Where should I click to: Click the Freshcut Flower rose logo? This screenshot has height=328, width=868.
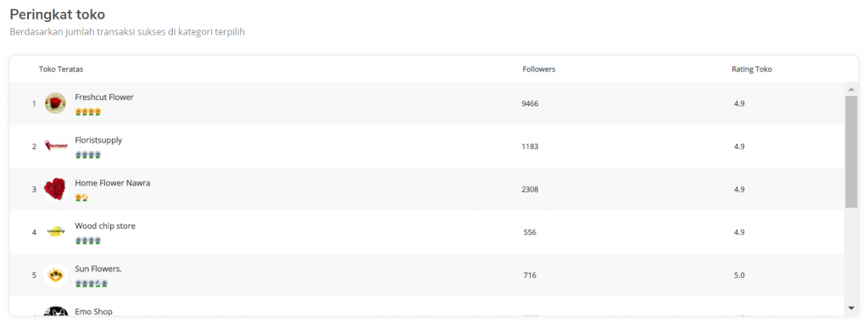55,103
